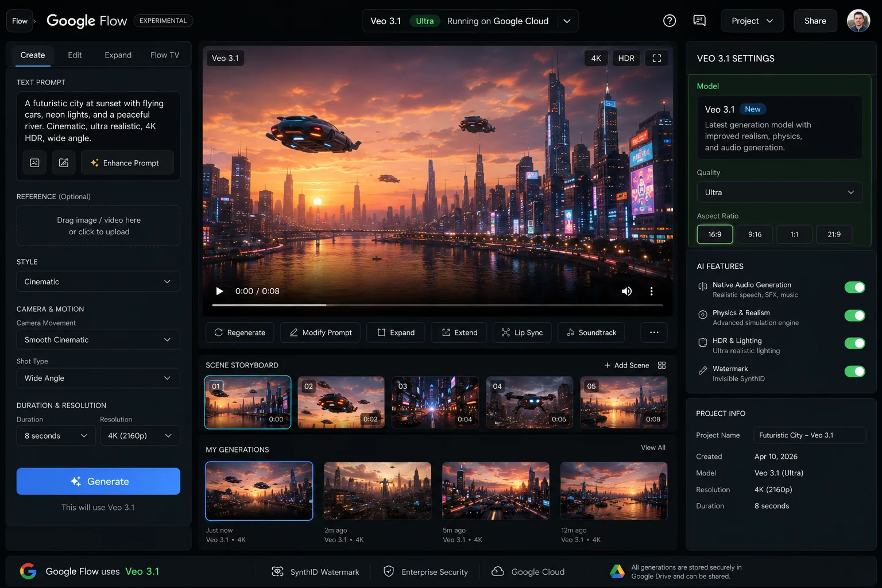Screen dimensions: 882x588
Task: Open the Veo 3.1 model selector dropdown
Action: (x=470, y=21)
